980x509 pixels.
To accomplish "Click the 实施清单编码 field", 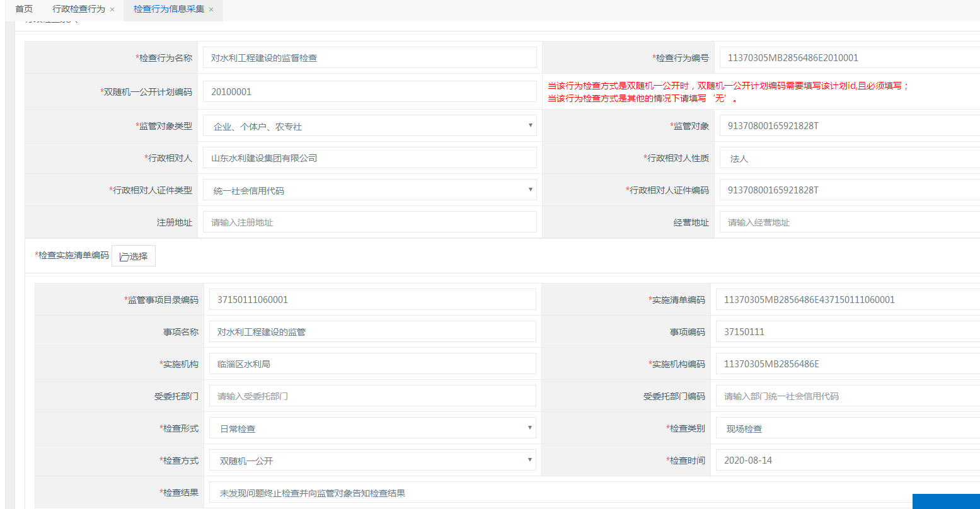I will click(x=848, y=299).
